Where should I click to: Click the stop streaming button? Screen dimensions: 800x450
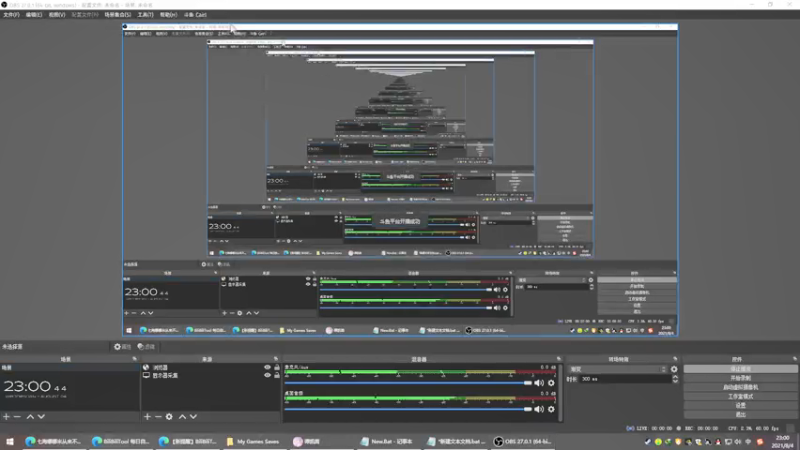pyautogui.click(x=740, y=369)
